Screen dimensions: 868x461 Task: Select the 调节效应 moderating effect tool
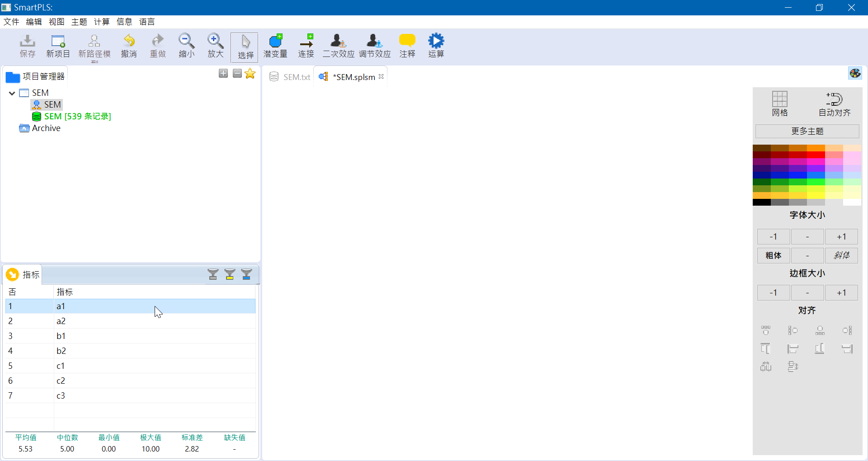375,46
